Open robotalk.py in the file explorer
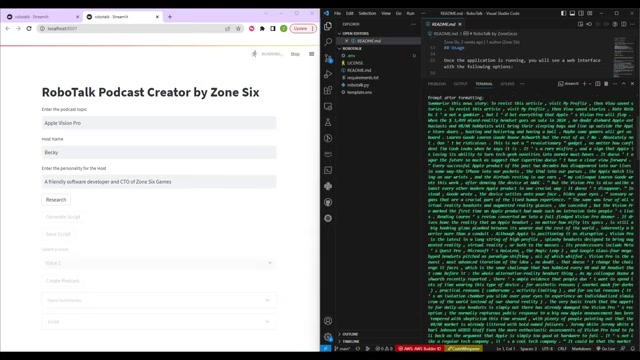640x360 pixels. coord(358,85)
